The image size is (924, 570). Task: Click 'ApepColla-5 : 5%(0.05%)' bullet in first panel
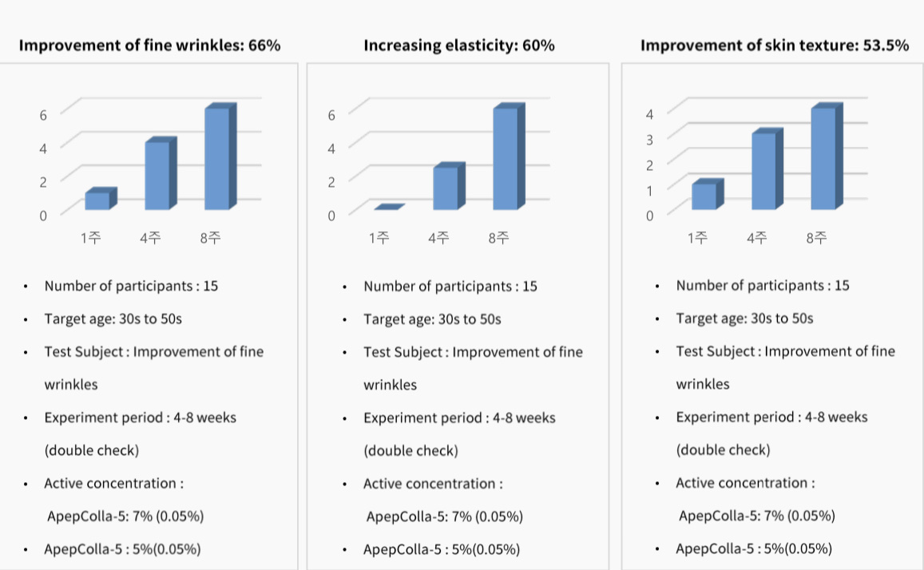click(x=122, y=548)
